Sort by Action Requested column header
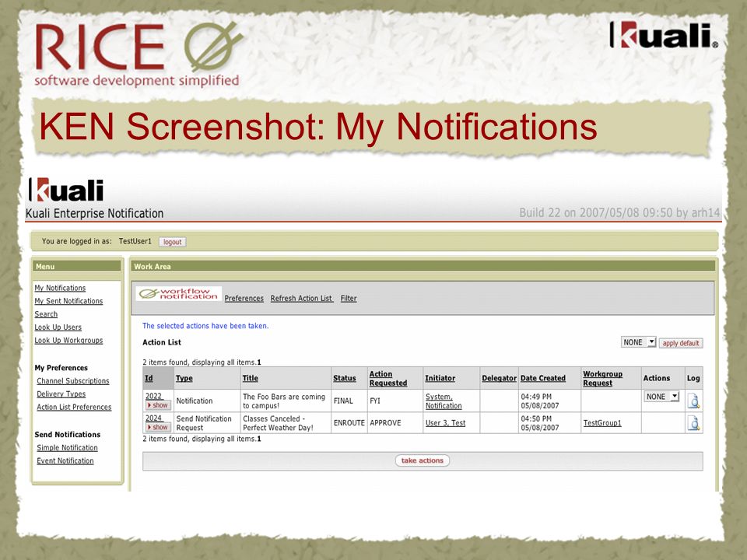 tap(388, 379)
